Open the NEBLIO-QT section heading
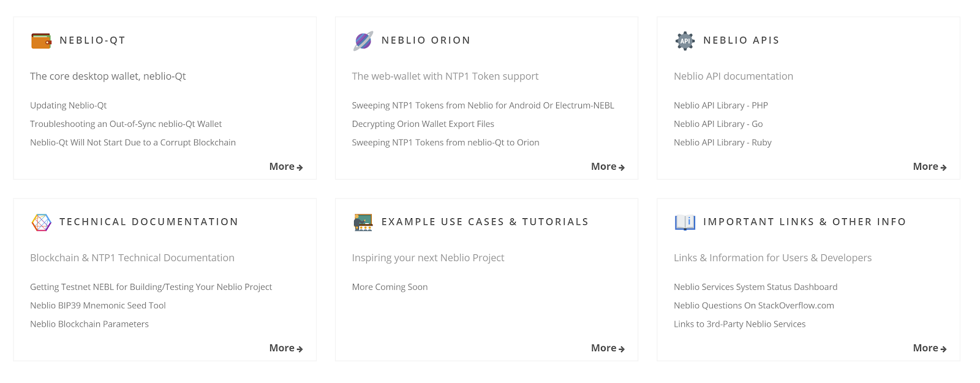 [92, 40]
